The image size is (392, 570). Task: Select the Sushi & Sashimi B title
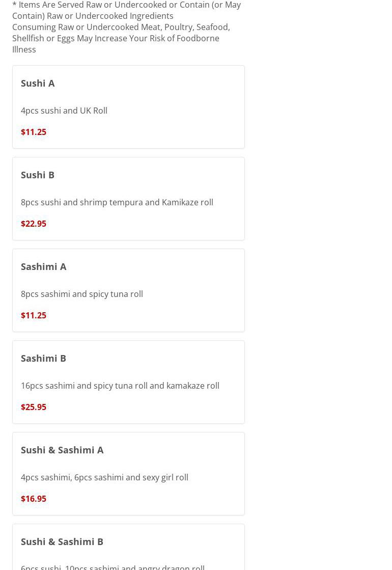62,541
